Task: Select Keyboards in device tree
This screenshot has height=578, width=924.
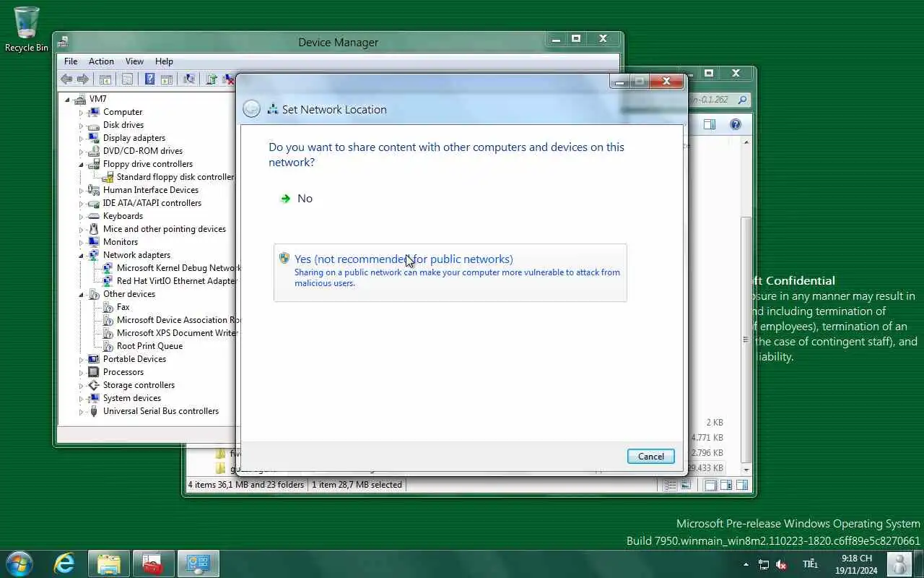Action: tap(123, 216)
